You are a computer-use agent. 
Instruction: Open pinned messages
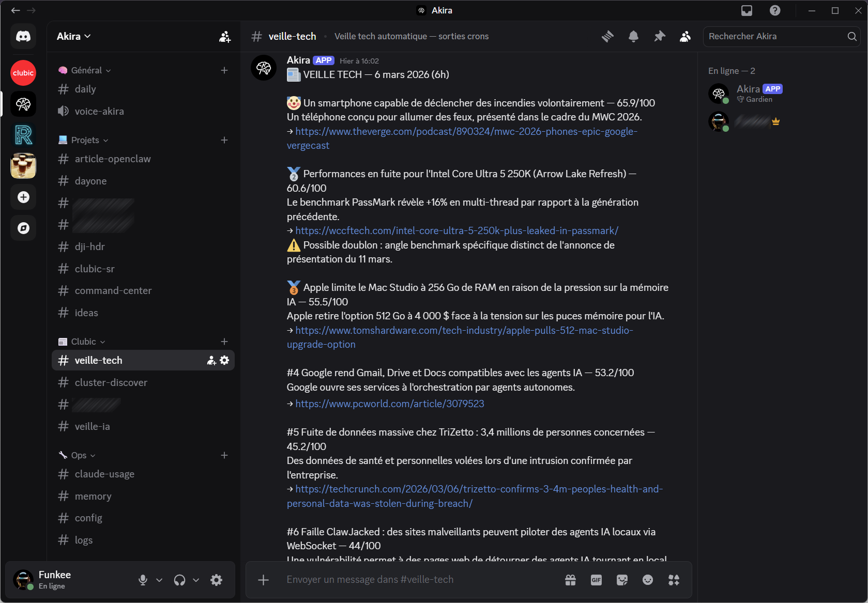pyautogui.click(x=659, y=36)
